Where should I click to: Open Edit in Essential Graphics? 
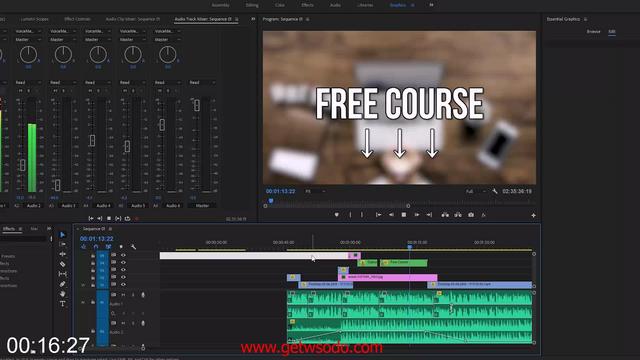click(x=612, y=31)
